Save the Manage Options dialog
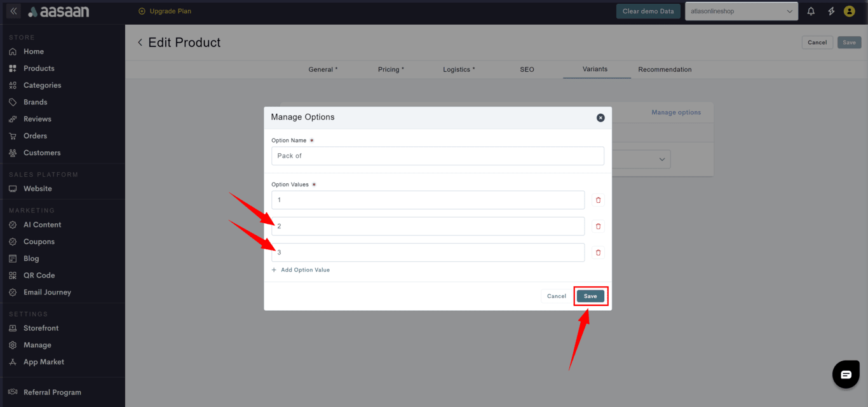Screen dimensions: 868x407 [x=590, y=296]
